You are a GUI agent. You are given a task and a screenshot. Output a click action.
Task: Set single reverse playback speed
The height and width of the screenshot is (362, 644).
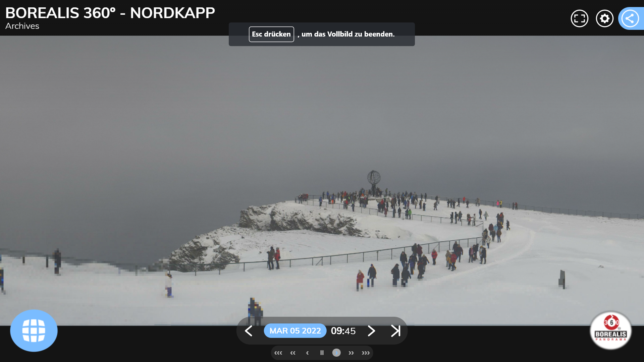(307, 353)
